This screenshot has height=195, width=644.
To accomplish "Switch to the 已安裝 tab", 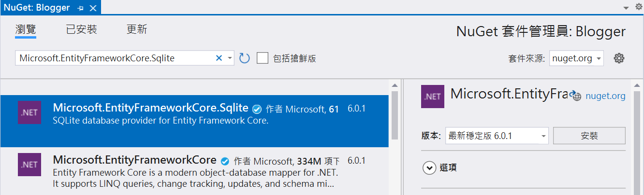I will point(81,29).
